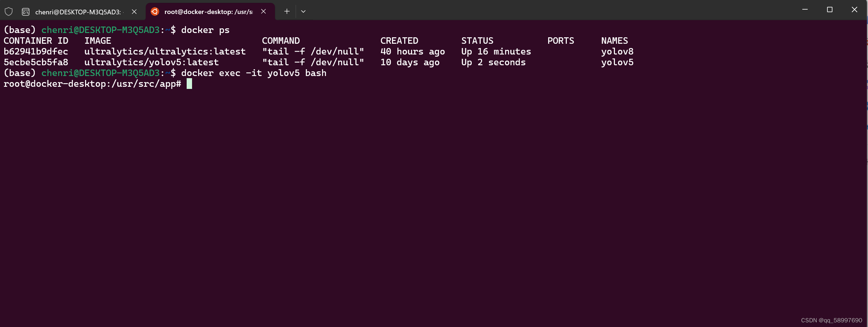
Task: Click the COMMAND column header
Action: point(281,41)
